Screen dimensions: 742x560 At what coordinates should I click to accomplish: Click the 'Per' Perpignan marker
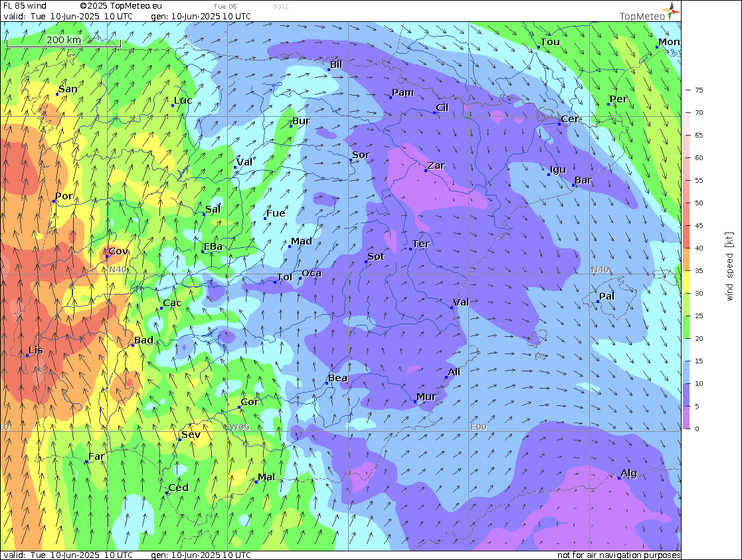(x=608, y=104)
